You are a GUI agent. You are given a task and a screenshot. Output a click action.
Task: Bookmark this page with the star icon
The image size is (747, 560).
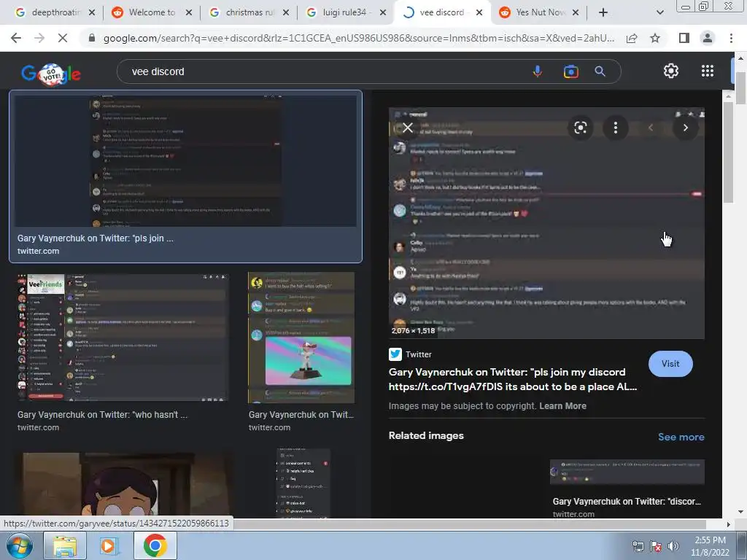[655, 38]
